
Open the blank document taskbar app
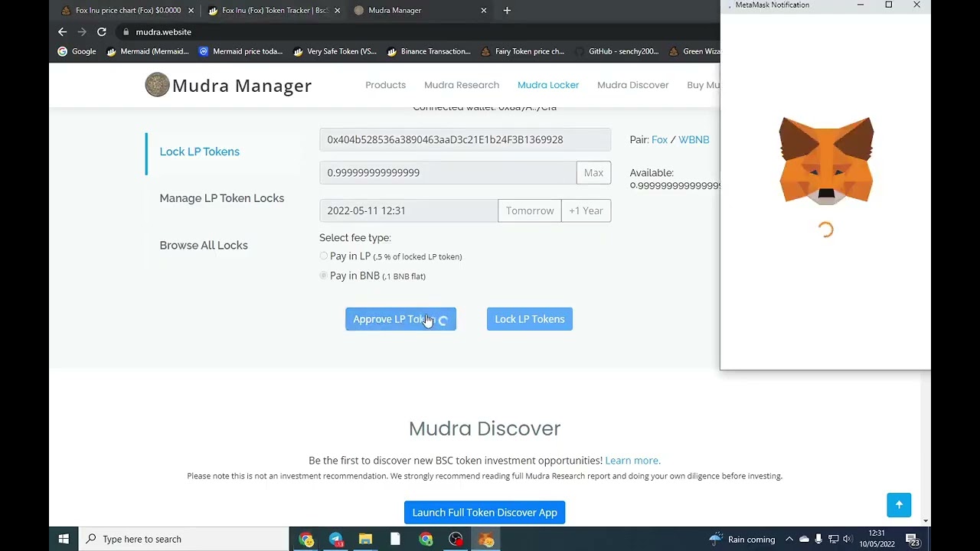point(395,539)
